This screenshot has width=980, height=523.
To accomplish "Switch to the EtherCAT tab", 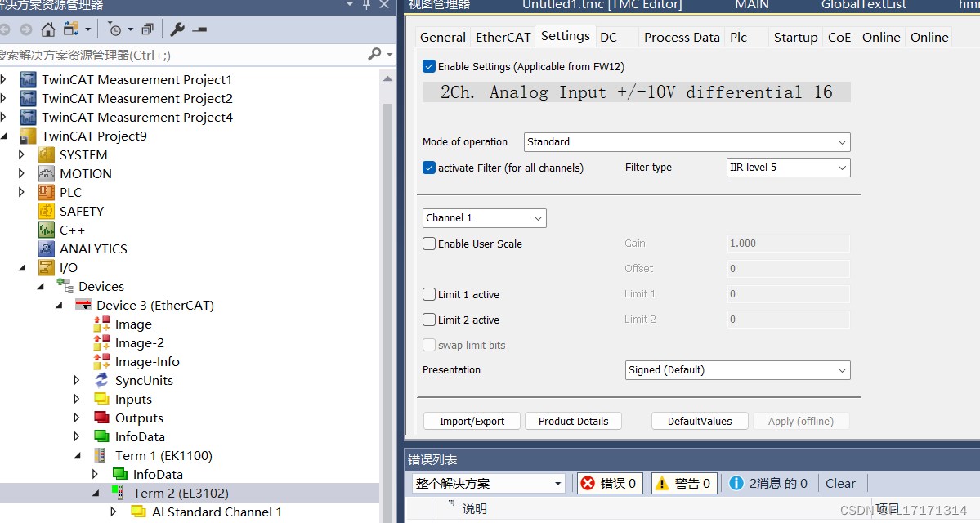I will click(503, 37).
